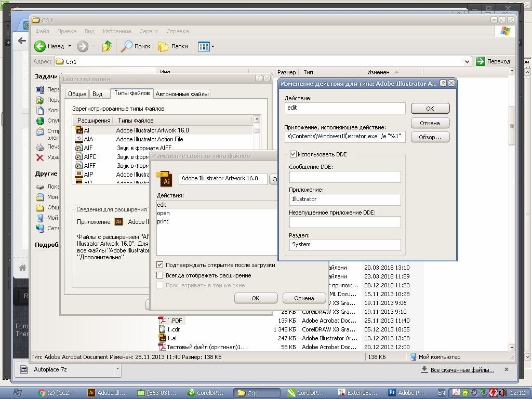Screen dimensions: 532x399
Task: Click the Autoplace.7z download file icon
Action: [24, 369]
